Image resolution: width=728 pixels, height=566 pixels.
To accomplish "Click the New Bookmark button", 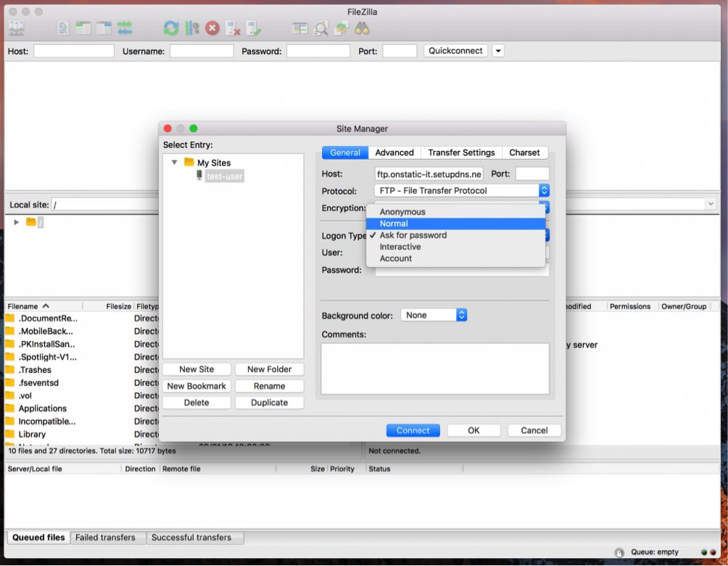I will point(197,386).
